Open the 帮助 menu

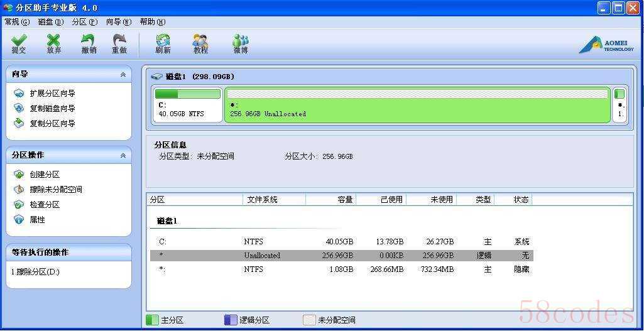point(152,22)
